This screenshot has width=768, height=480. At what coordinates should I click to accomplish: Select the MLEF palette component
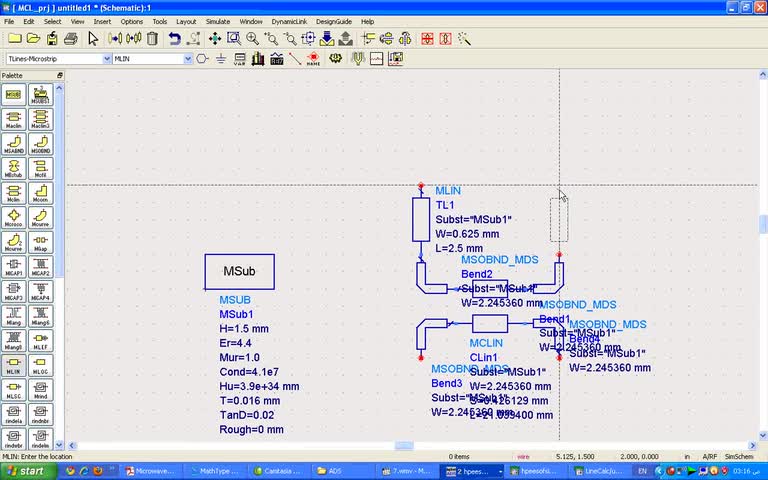tap(40, 341)
